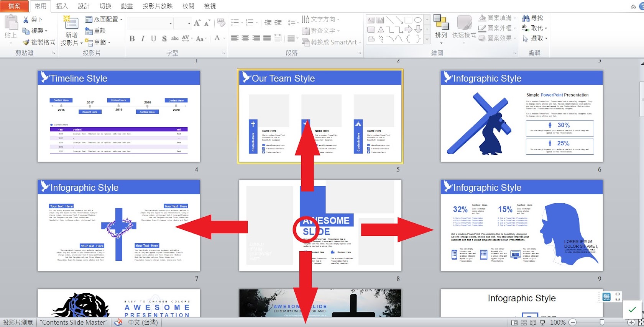Open the font name combo box
The image size is (644, 327).
150,23
